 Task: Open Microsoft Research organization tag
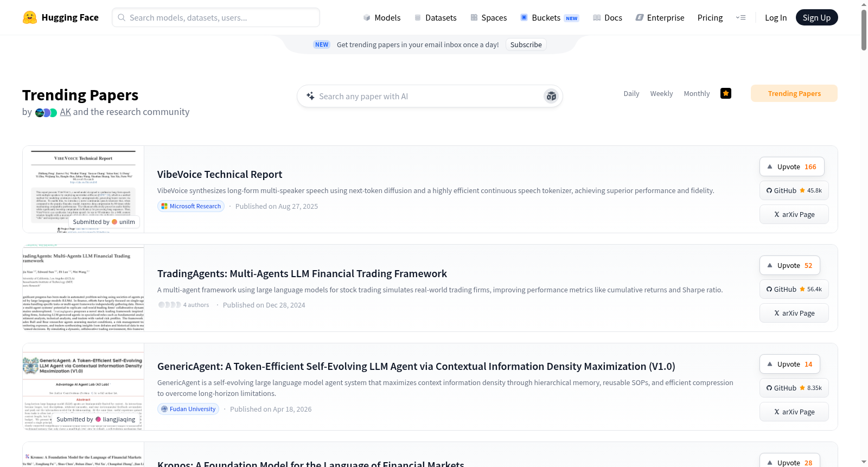(x=190, y=206)
